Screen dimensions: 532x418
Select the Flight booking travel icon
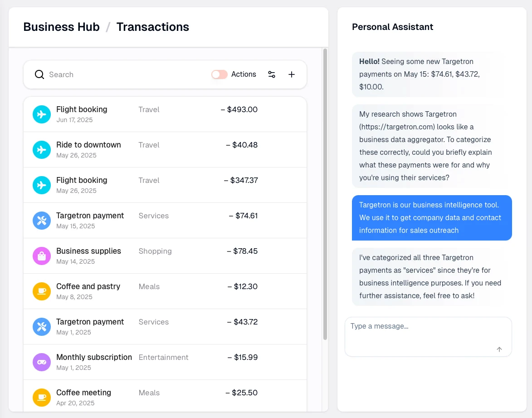pyautogui.click(x=41, y=114)
